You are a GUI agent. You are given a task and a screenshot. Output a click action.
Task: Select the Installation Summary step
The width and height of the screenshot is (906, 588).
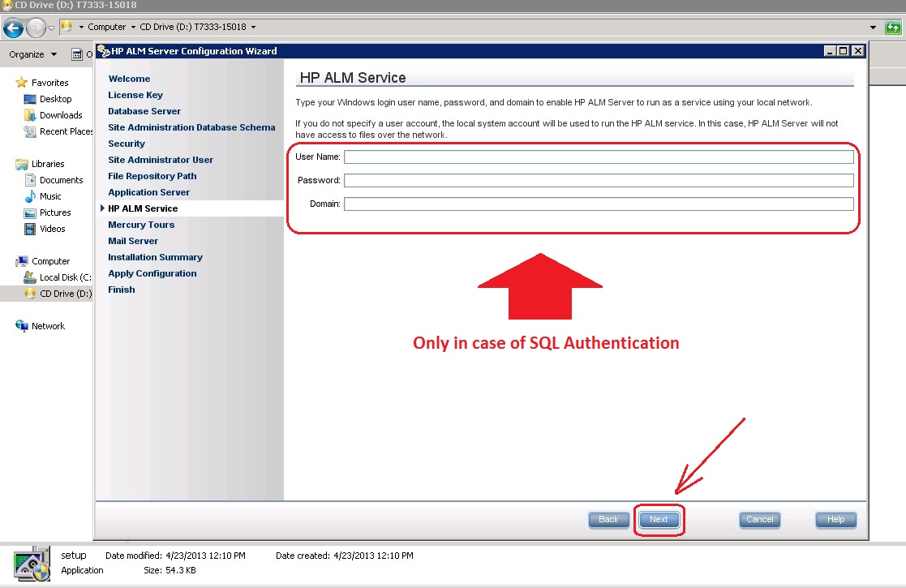(155, 256)
